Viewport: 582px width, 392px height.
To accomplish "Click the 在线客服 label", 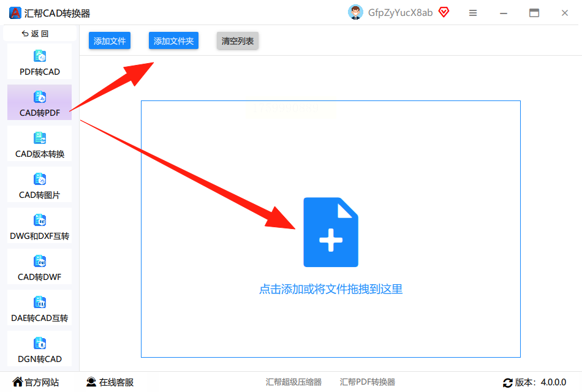I will pyautogui.click(x=116, y=382).
